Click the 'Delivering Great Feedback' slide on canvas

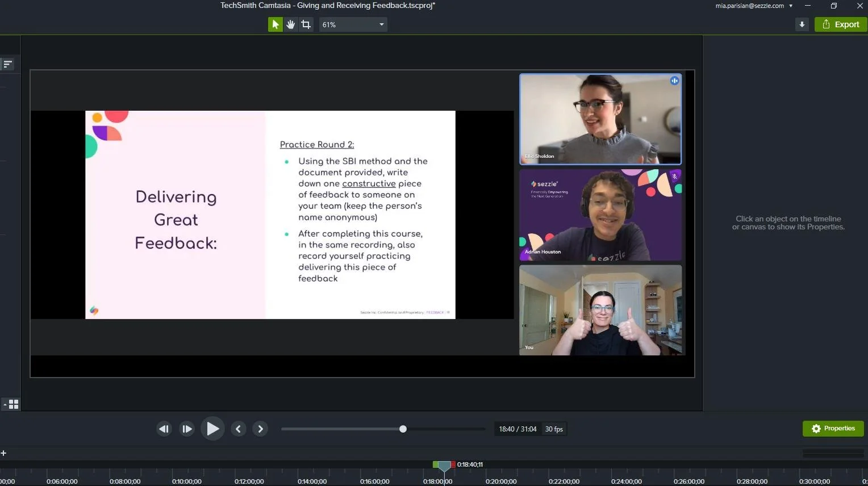coord(270,215)
